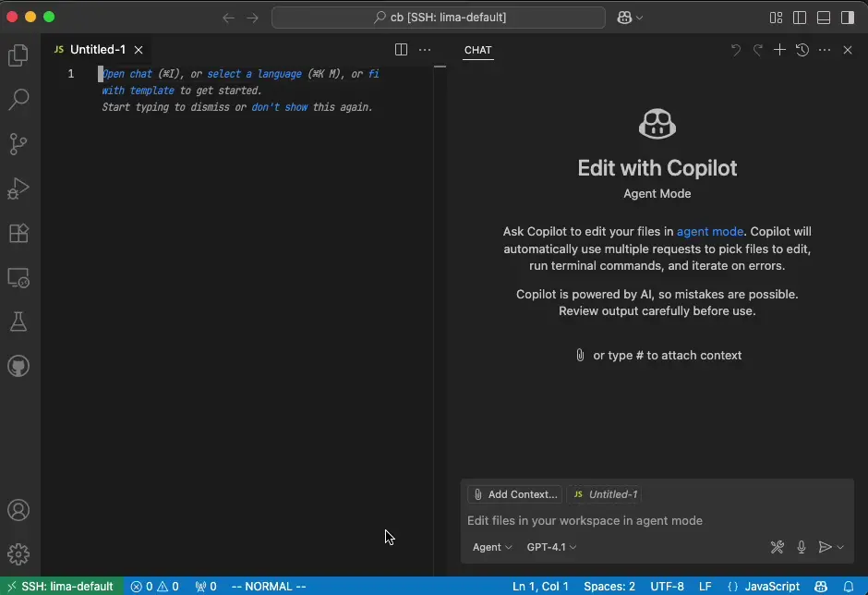Open notifications bell in status bar
Image resolution: width=868 pixels, height=595 pixels.
849,586
